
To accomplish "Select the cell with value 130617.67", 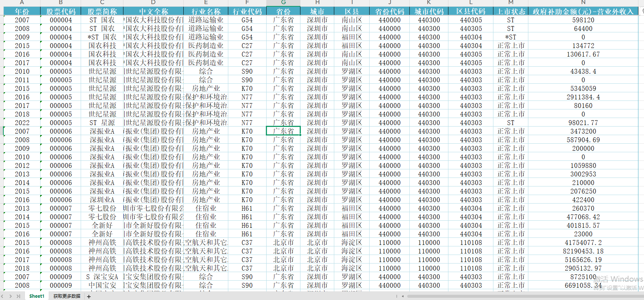I will click(583, 54).
